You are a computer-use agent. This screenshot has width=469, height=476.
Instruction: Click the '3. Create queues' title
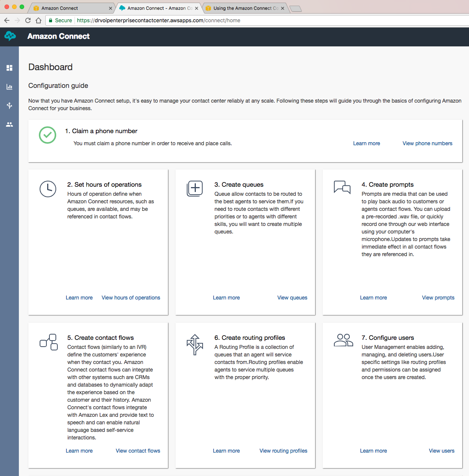click(x=239, y=184)
